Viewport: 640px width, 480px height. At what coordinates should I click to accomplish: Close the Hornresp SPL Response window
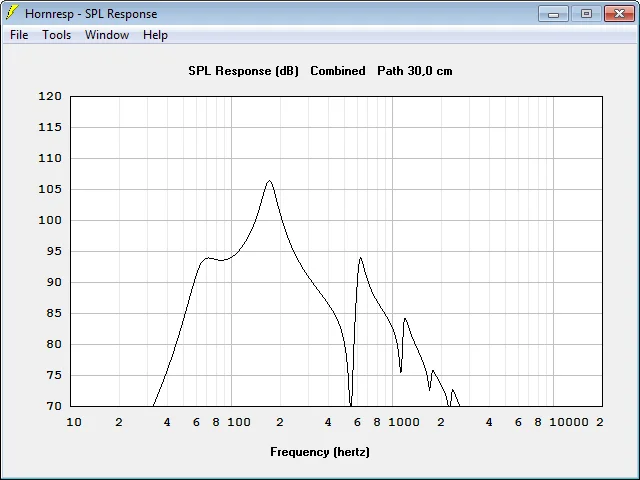pos(619,14)
